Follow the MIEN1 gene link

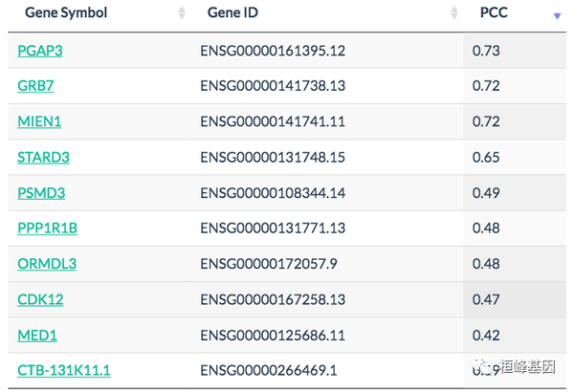[39, 120]
